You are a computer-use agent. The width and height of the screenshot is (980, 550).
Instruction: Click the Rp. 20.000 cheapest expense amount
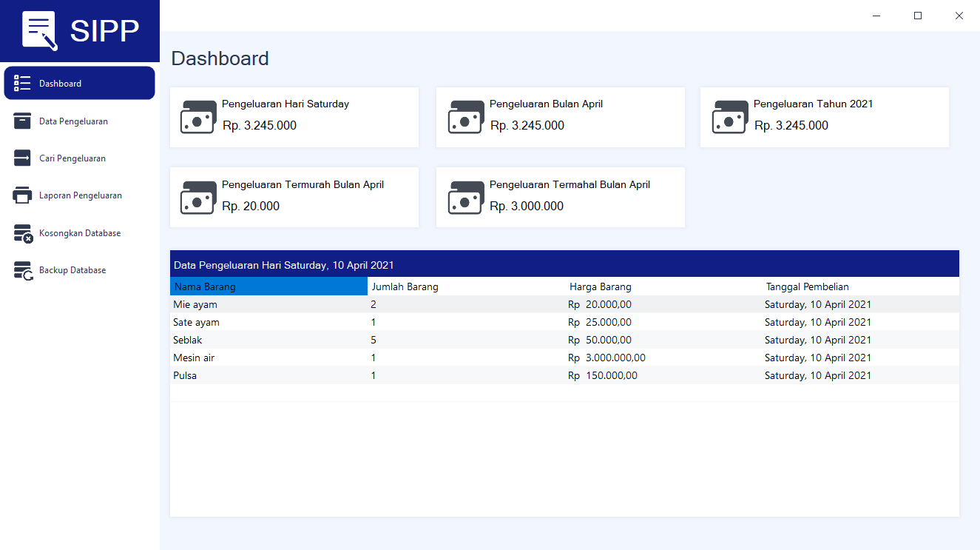251,207
